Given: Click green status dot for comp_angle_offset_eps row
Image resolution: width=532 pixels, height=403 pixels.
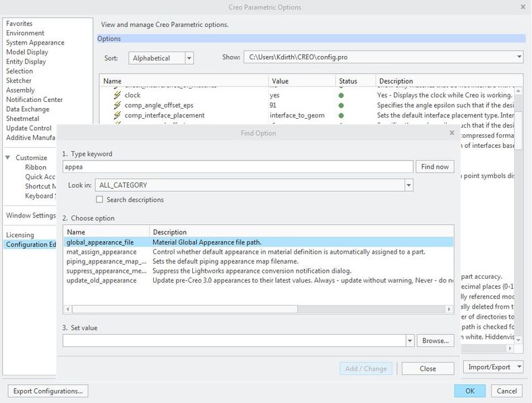Looking at the screenshot, I should (341, 106).
